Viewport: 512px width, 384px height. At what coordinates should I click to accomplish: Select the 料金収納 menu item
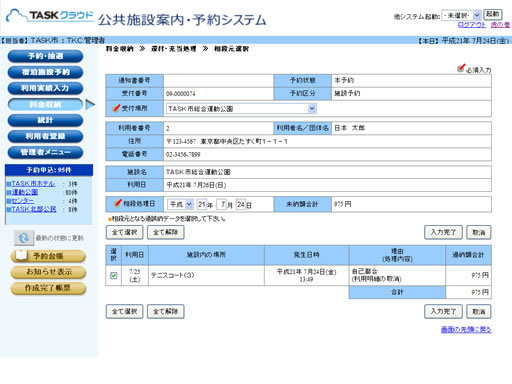coord(45,104)
